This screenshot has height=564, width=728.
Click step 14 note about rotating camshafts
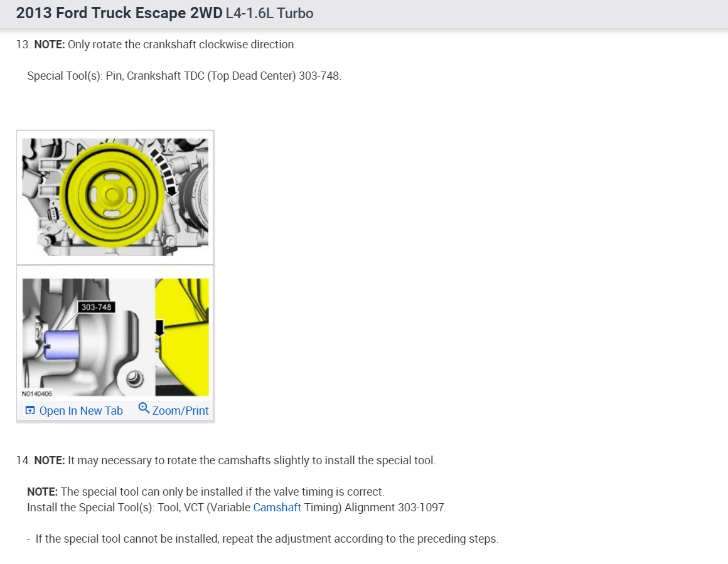pyautogui.click(x=226, y=460)
